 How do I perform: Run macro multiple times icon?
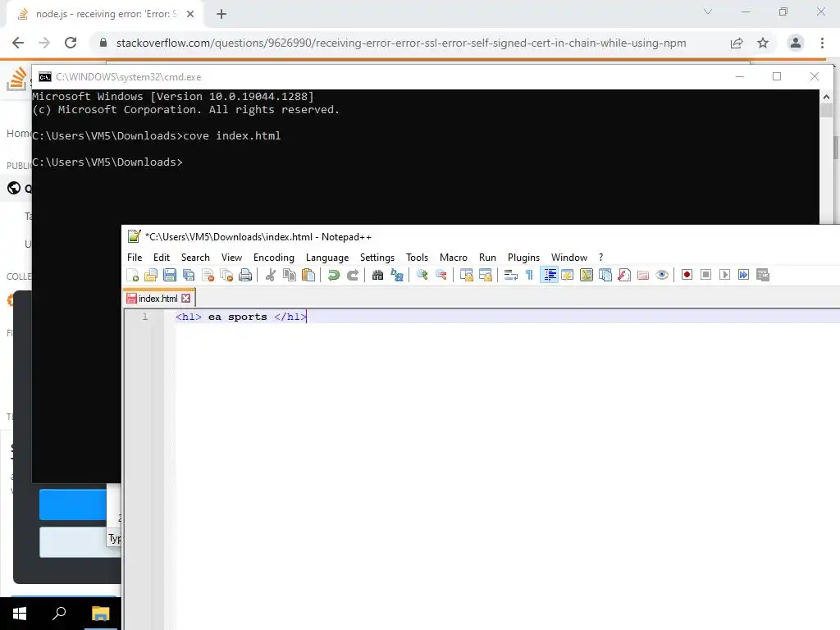coord(743,275)
